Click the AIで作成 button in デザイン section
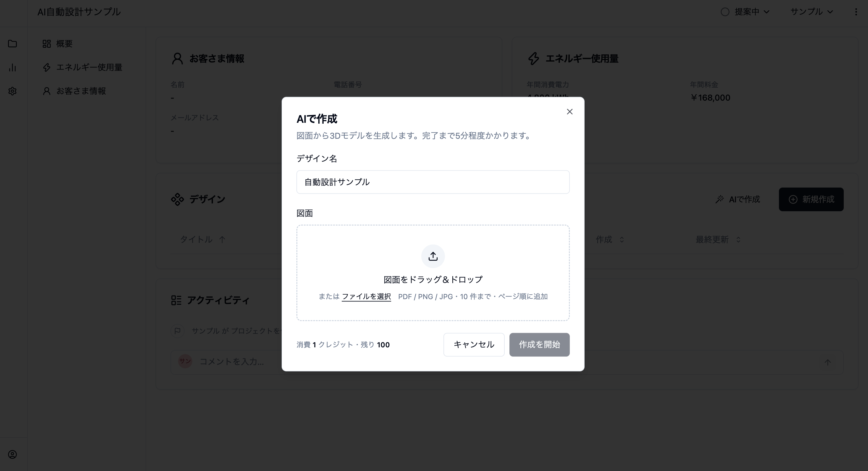This screenshot has height=471, width=868. 738,199
